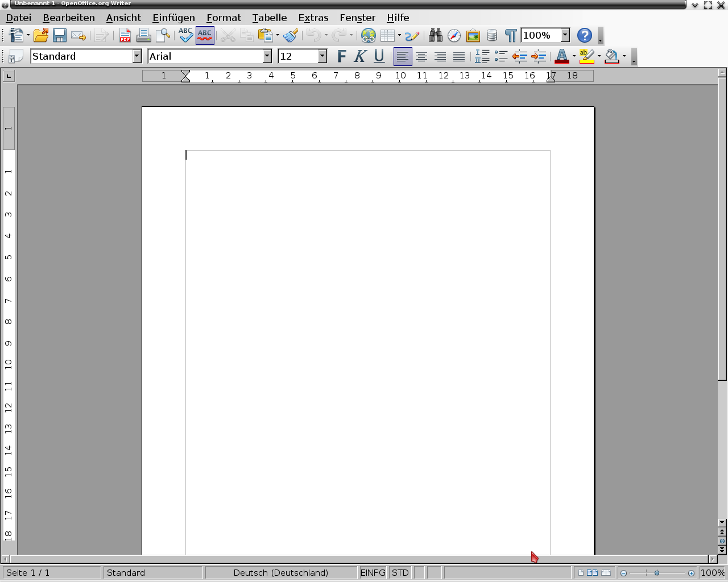Open the Bearbeiten menu
Viewport: 728px width, 582px height.
tap(69, 18)
